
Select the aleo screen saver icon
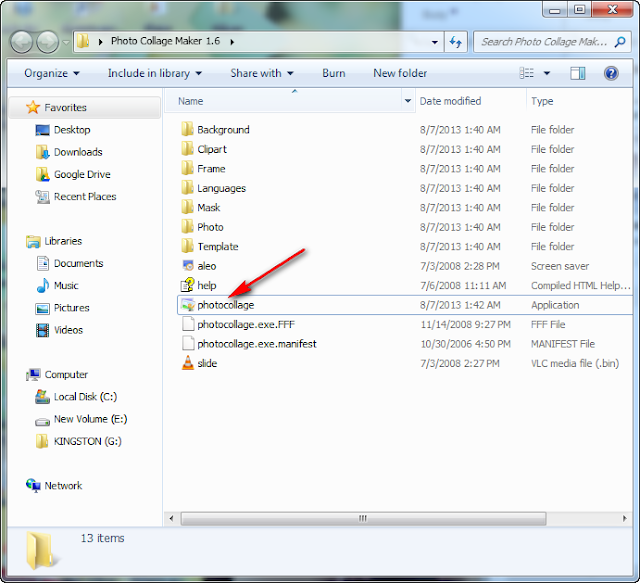pyautogui.click(x=188, y=265)
